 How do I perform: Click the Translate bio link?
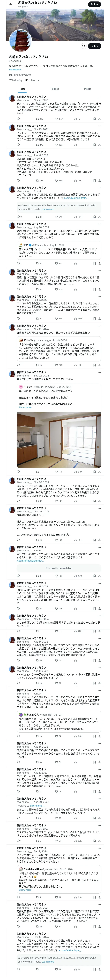tap(15, 70)
